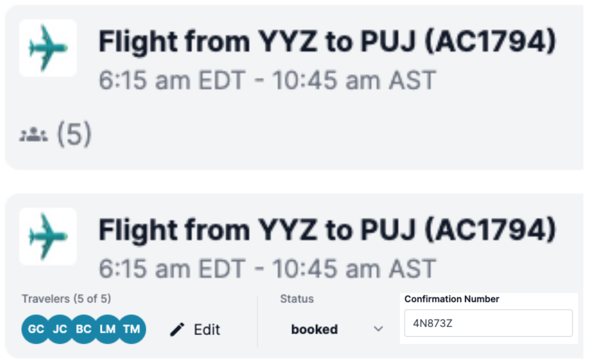The height and width of the screenshot is (364, 589).
Task: Select the BC traveler avatar
Action: 84,329
